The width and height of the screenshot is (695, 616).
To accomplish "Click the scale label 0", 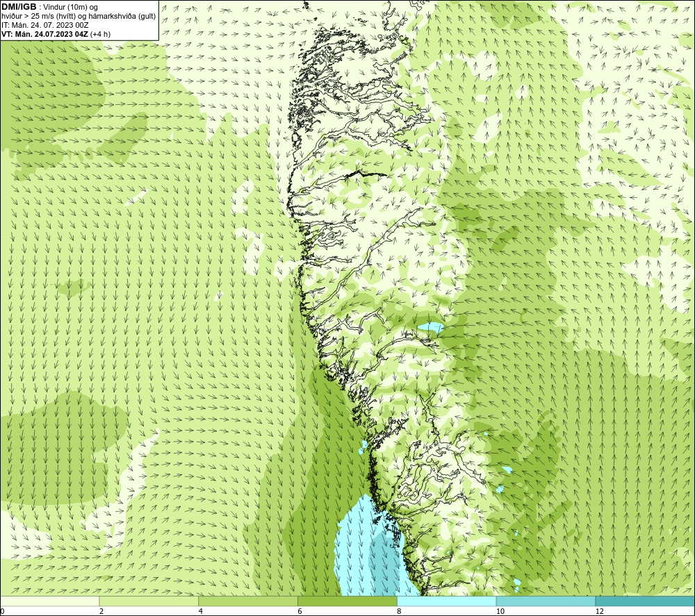I will 2,612.
